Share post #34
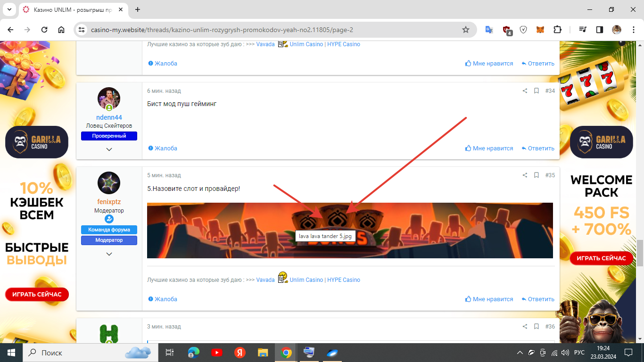 [525, 91]
